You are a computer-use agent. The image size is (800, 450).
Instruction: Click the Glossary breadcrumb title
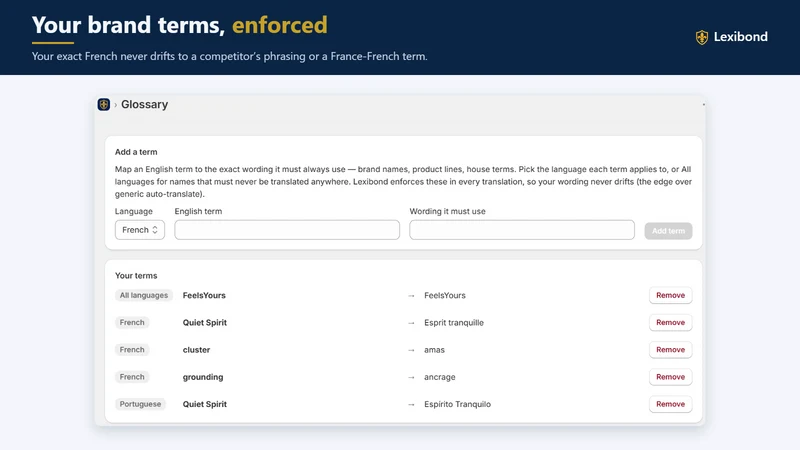pyautogui.click(x=144, y=105)
